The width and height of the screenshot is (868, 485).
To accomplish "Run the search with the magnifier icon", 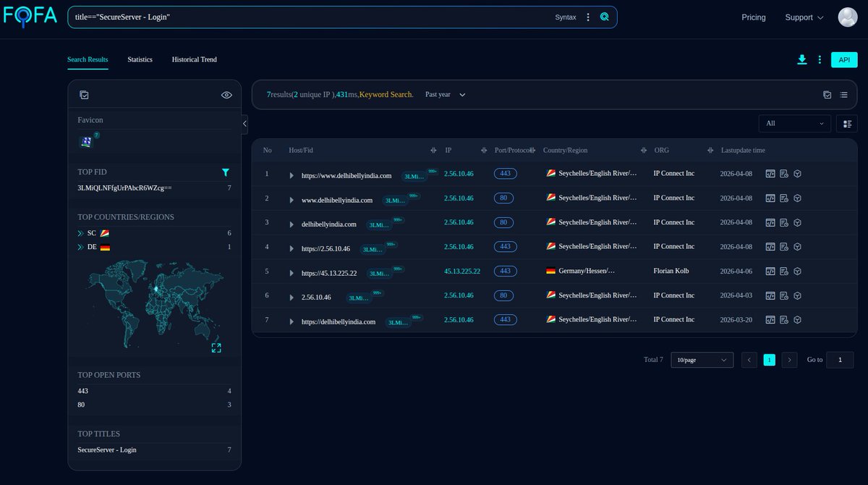I will [x=605, y=17].
